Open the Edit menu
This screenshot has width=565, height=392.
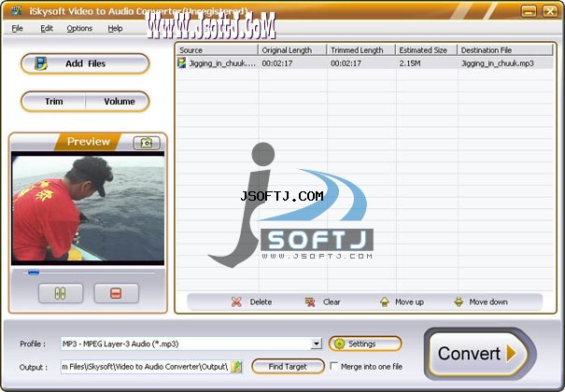[x=47, y=28]
